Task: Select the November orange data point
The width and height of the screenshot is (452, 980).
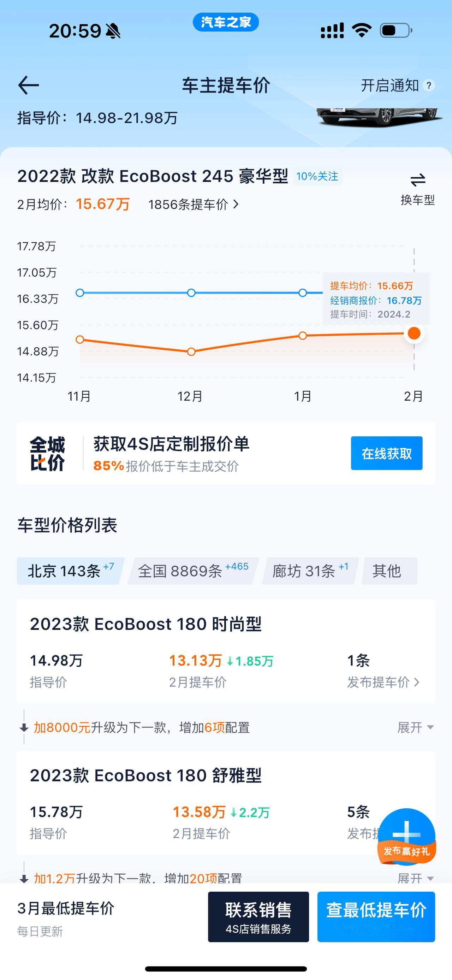Action: (x=80, y=340)
